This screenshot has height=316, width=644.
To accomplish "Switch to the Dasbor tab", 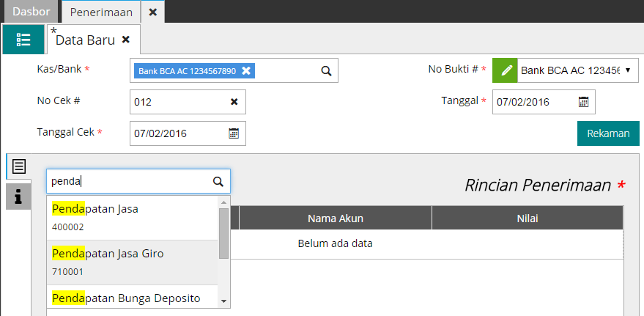I will 32,12.
